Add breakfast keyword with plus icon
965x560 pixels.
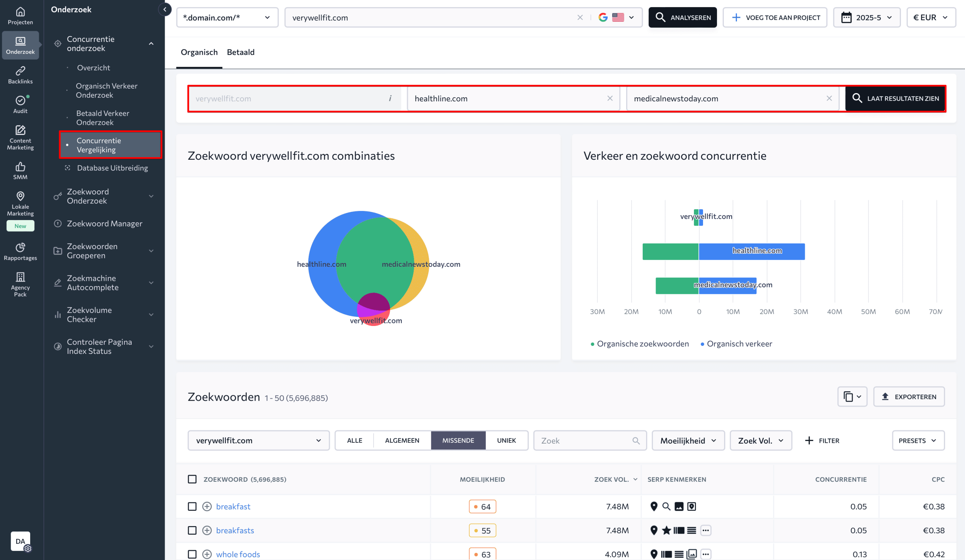click(x=207, y=506)
